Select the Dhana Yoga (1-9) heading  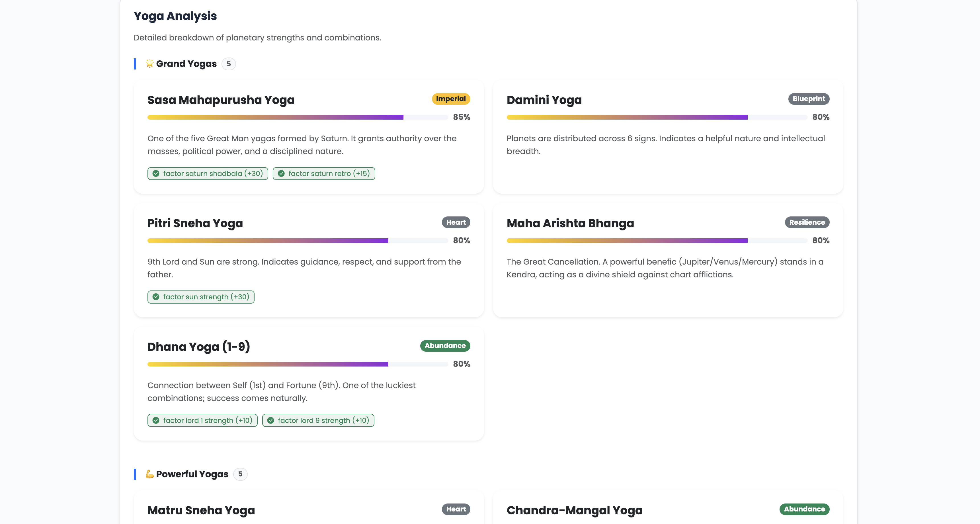198,347
